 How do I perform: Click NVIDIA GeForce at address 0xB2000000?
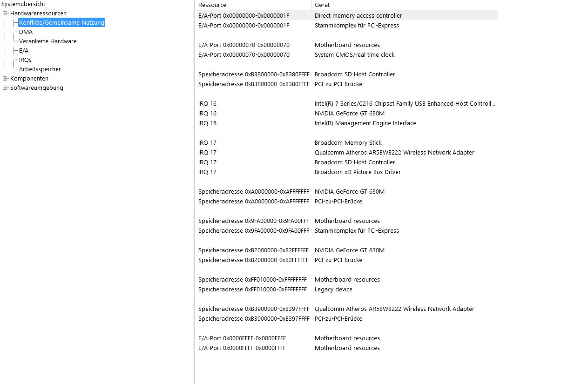(347, 250)
